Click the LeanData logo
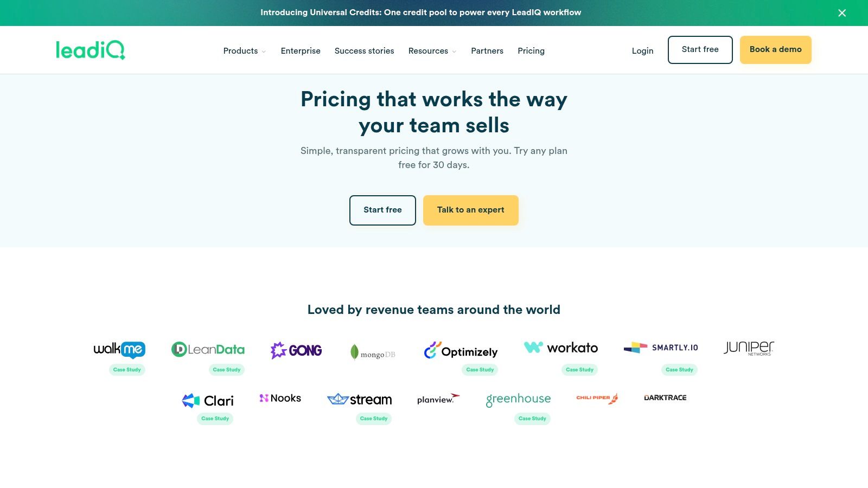868x488 pixels. click(x=208, y=350)
